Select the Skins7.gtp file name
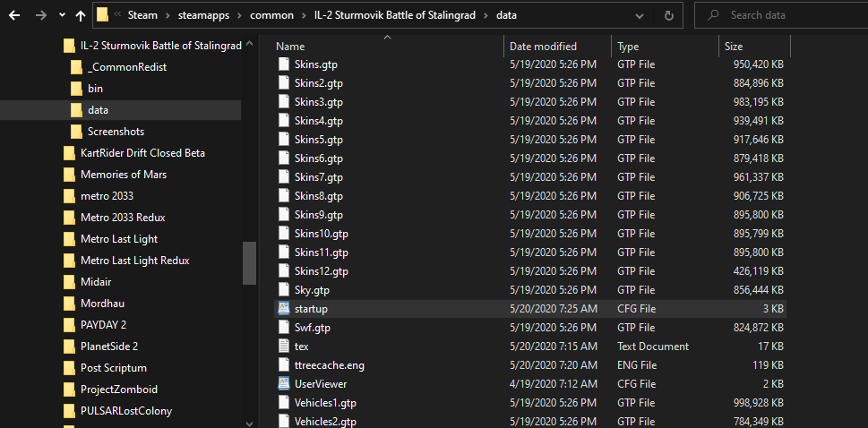The height and width of the screenshot is (428, 868). coord(319,177)
